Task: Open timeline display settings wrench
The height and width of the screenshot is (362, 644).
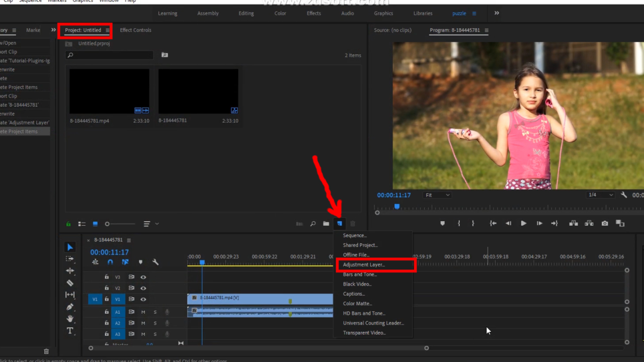Action: [155, 262]
